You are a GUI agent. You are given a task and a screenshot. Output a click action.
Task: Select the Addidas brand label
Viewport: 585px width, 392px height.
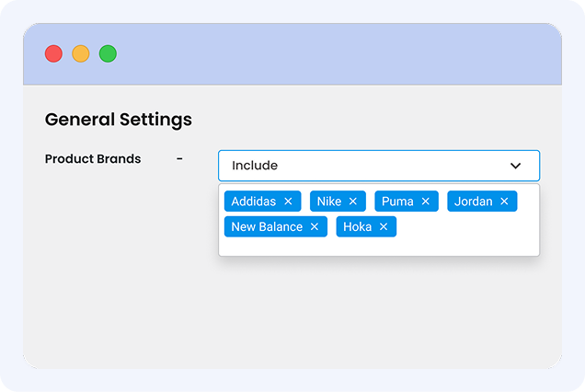point(254,202)
